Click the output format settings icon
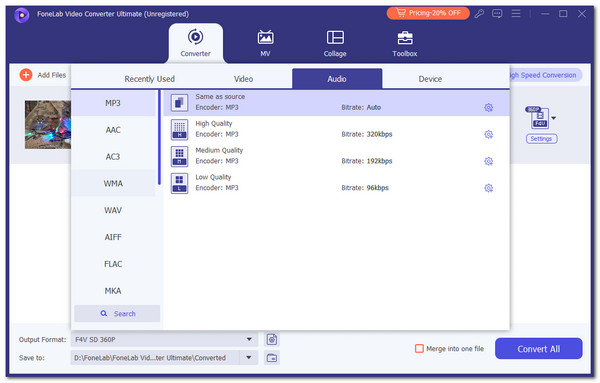The height and width of the screenshot is (383, 600). [x=272, y=339]
